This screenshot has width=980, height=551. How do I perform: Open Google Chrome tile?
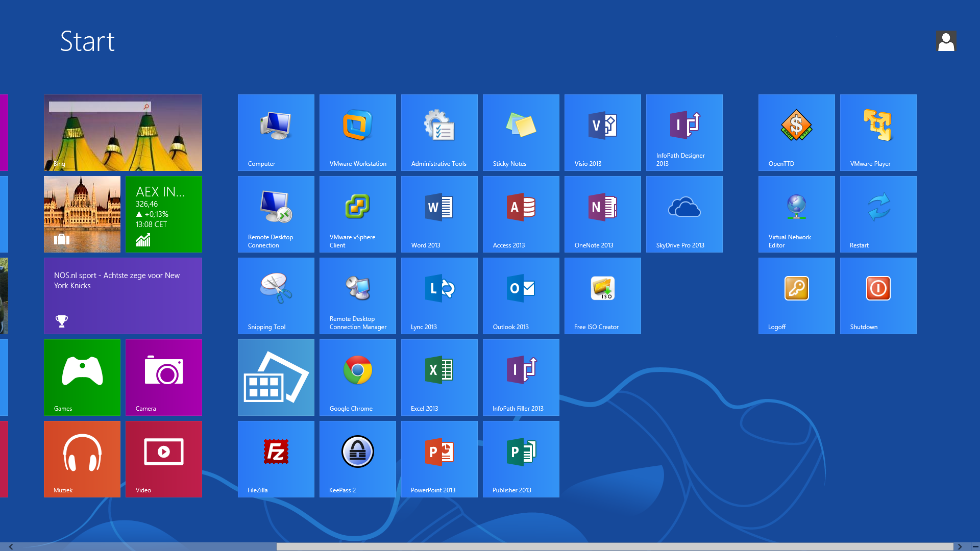click(357, 377)
